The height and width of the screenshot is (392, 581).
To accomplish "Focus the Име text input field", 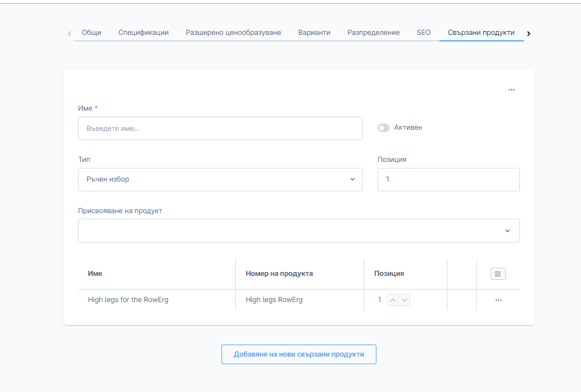I will pos(220,129).
